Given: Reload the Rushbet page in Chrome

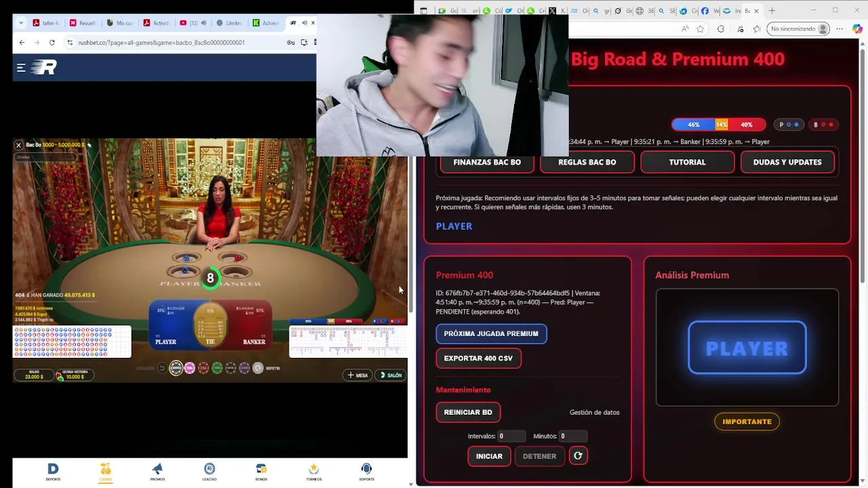Looking at the screenshot, I should click(x=52, y=42).
